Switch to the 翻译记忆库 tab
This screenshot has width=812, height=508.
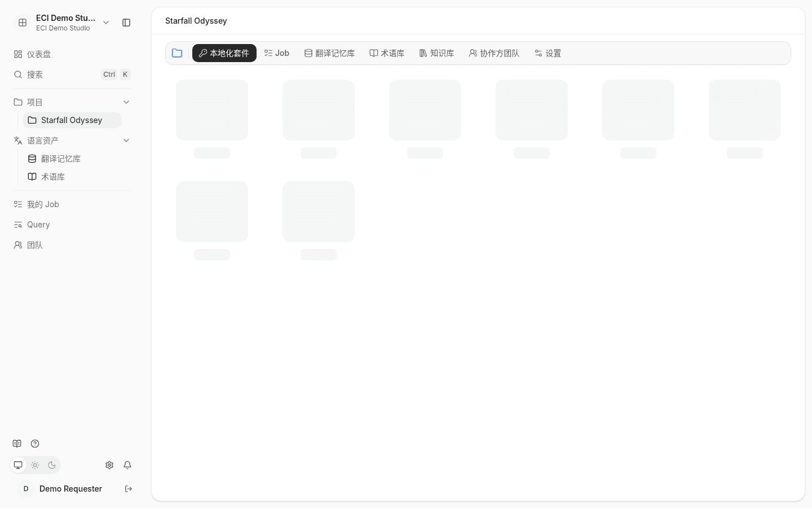click(329, 53)
